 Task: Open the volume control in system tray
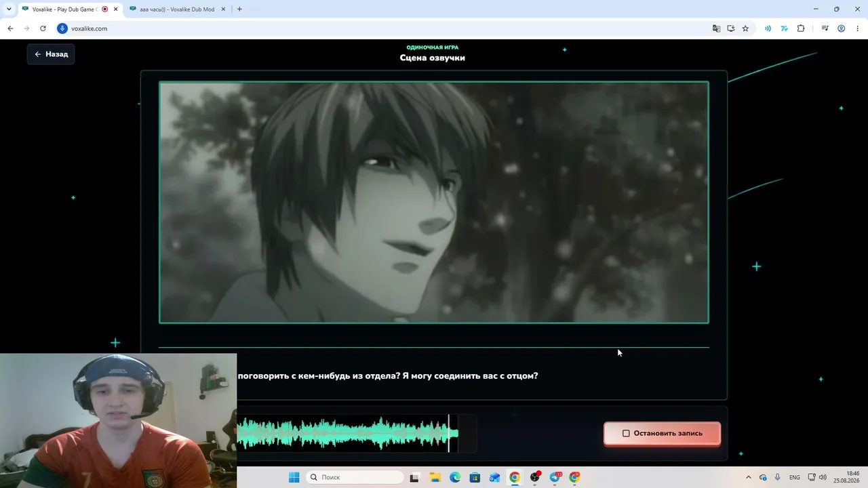823,477
